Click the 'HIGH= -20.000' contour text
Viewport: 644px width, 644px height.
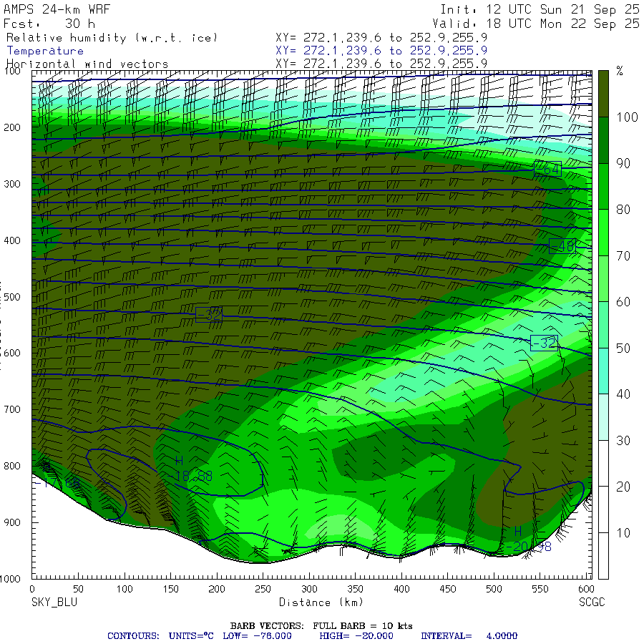coord(356,636)
